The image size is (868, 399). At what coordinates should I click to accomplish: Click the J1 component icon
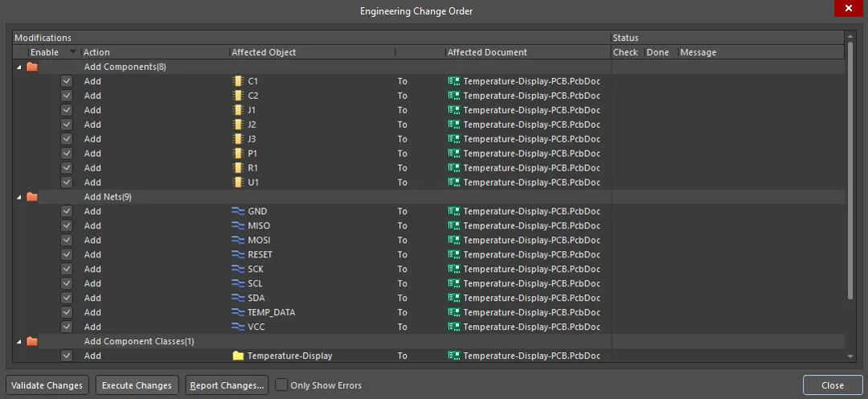point(238,109)
